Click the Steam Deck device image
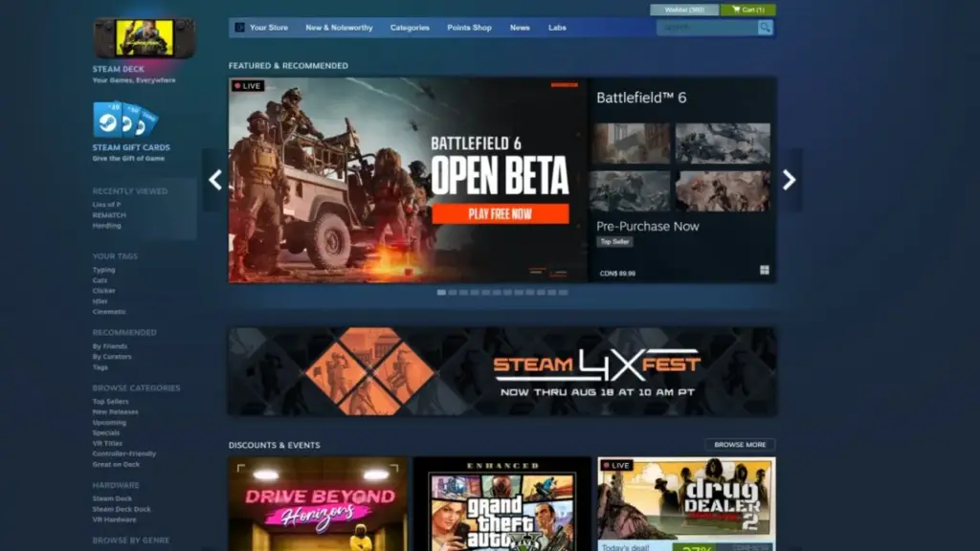The height and width of the screenshot is (551, 980). tap(144, 38)
